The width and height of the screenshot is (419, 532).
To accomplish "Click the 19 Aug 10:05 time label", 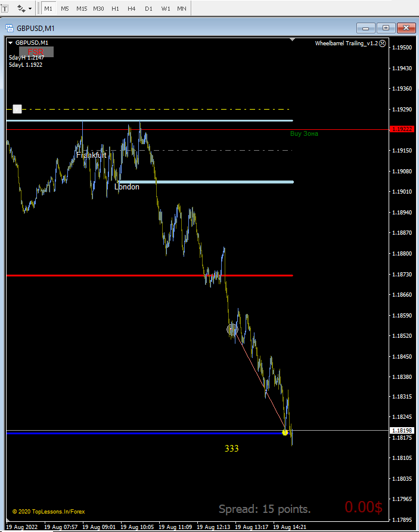I will (137, 527).
